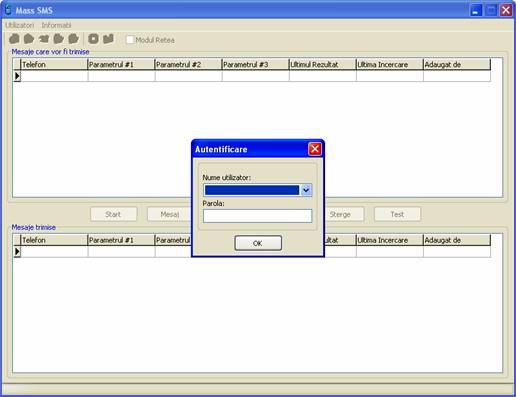Click the last toolbar icon beside Modul Retea
The width and height of the screenshot is (516, 397).
(x=108, y=39)
